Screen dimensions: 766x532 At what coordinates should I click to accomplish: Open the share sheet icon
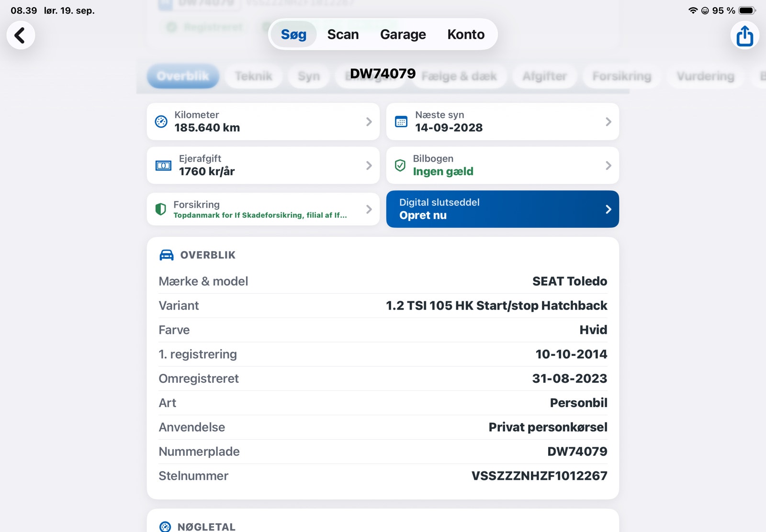(x=744, y=35)
